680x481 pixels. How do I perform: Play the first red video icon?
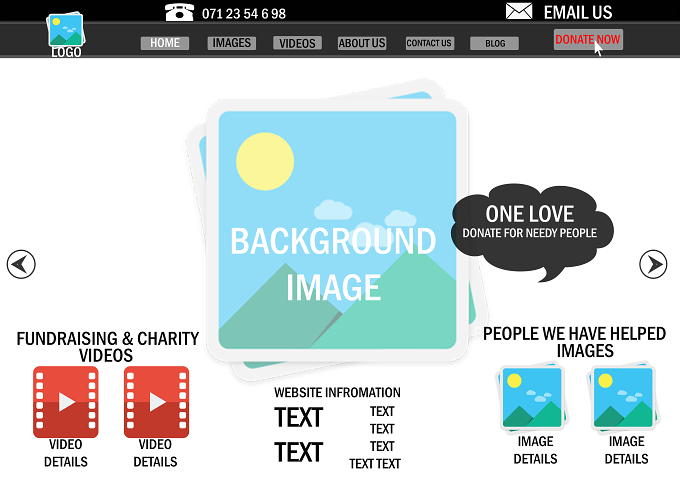(x=65, y=402)
